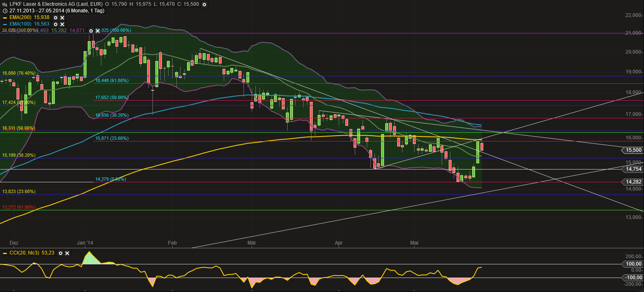The image size is (644, 292).
Task: Select the 14,282 price tag on axis
Action: coord(634,181)
